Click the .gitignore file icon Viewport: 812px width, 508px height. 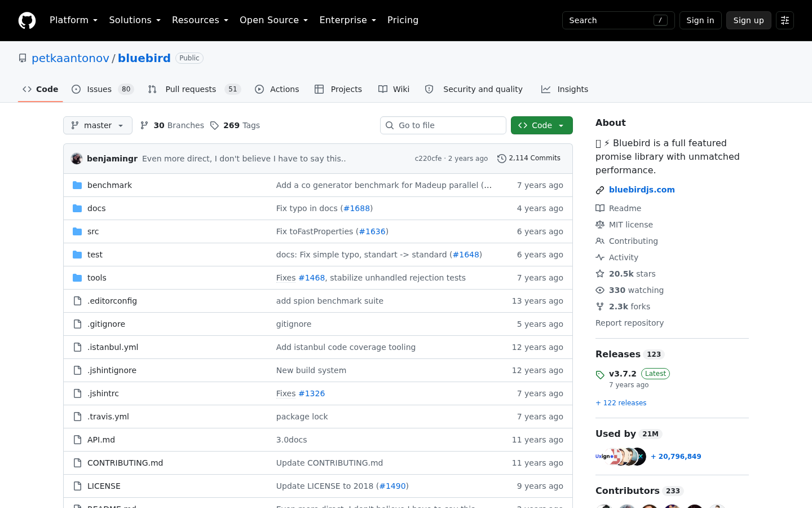[77, 324]
